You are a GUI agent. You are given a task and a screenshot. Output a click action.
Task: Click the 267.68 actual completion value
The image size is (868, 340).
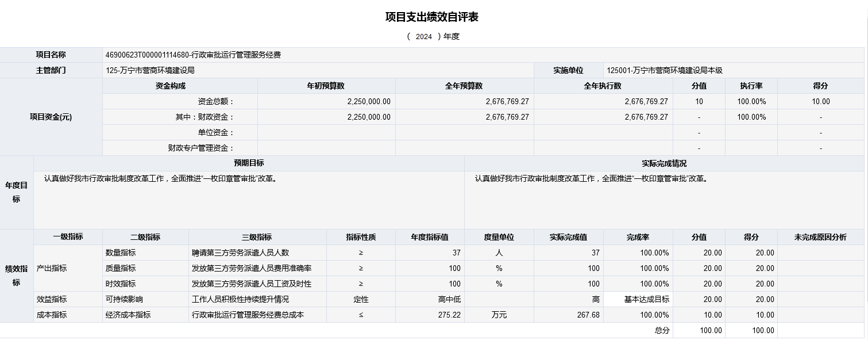pos(568,315)
